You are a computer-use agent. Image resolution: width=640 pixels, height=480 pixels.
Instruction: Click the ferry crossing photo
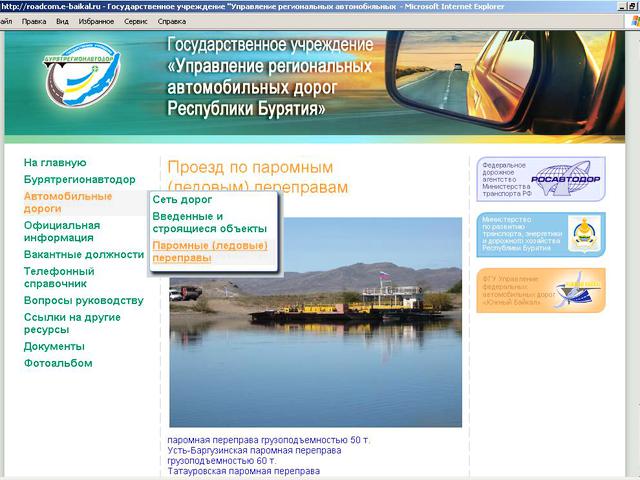point(316,322)
